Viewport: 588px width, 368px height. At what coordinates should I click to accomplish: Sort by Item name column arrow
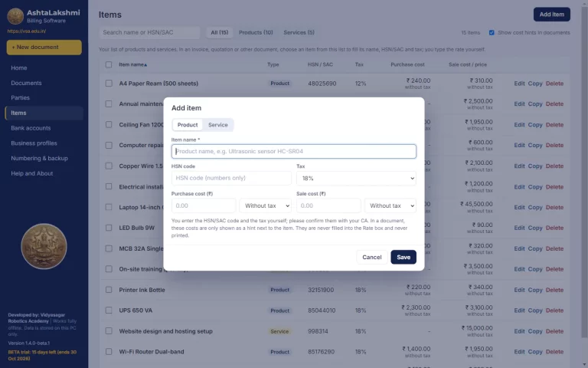[145, 65]
